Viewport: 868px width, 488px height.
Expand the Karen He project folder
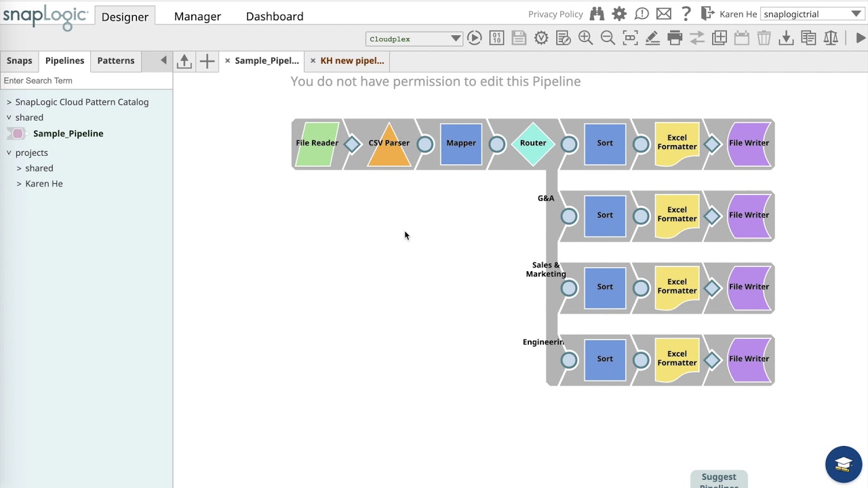click(19, 184)
